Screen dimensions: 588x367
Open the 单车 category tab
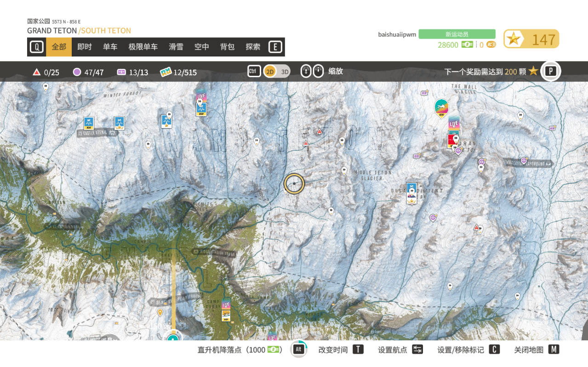click(110, 47)
